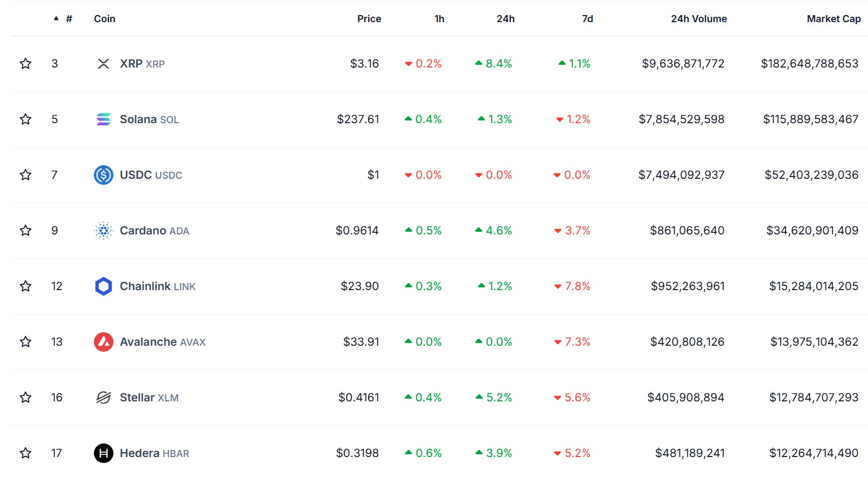Click the sort arrow beside the # column
Viewport: 868px width, 477px height.
55,17
